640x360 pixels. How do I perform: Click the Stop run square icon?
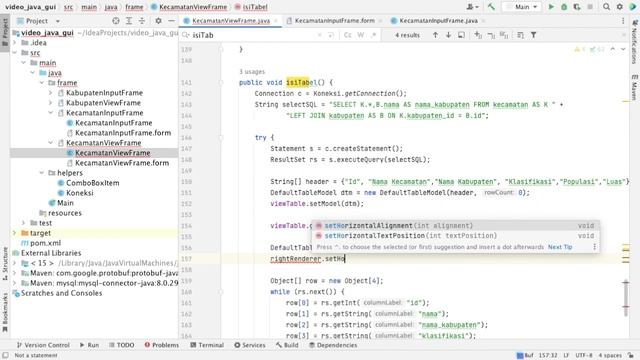coord(590,7)
